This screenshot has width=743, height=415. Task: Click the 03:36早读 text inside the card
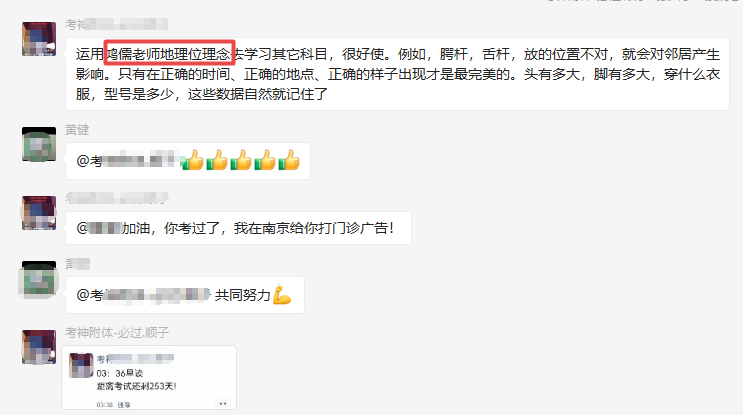click(x=120, y=373)
